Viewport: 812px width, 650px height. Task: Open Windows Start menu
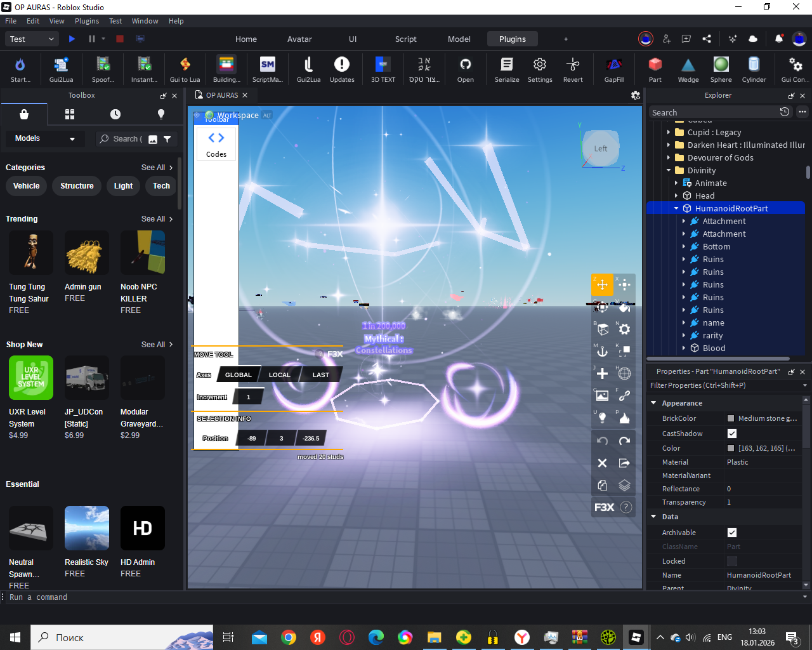[15, 637]
